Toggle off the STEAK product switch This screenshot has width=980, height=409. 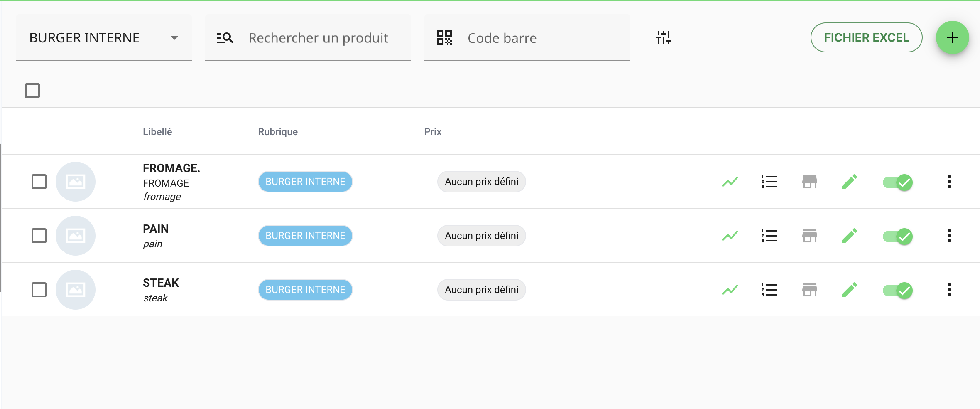click(x=897, y=290)
